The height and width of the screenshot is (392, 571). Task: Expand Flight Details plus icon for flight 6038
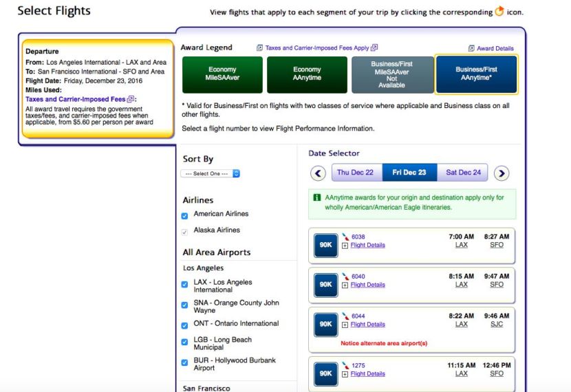pyautogui.click(x=345, y=246)
